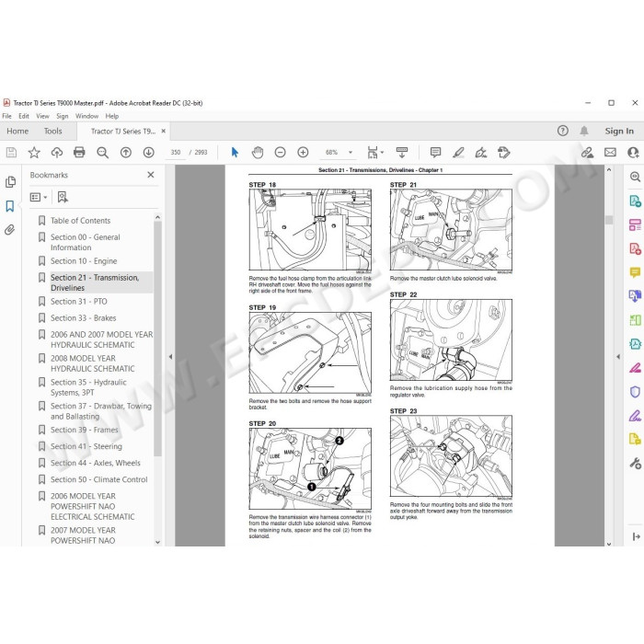Go to previous page arrow
The height and width of the screenshot is (644, 644).
click(126, 153)
